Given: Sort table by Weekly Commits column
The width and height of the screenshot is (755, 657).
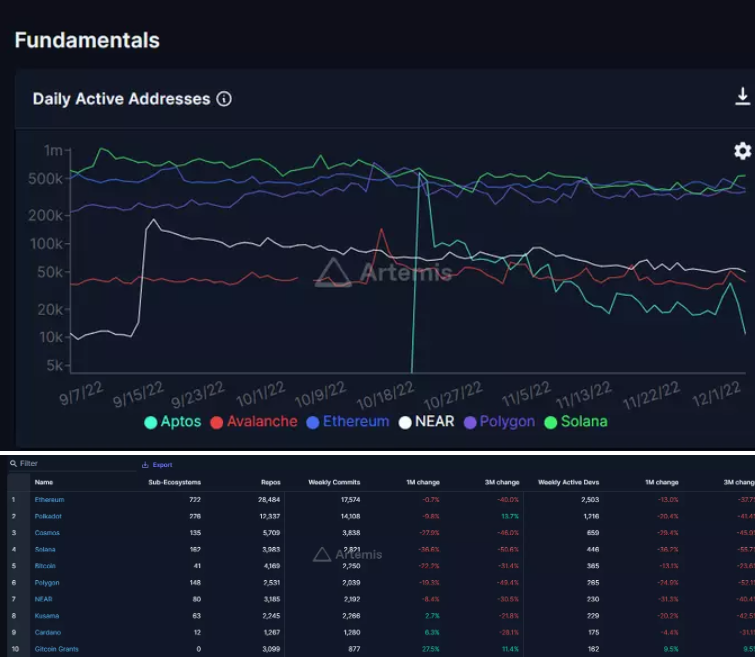Looking at the screenshot, I should 334,482.
